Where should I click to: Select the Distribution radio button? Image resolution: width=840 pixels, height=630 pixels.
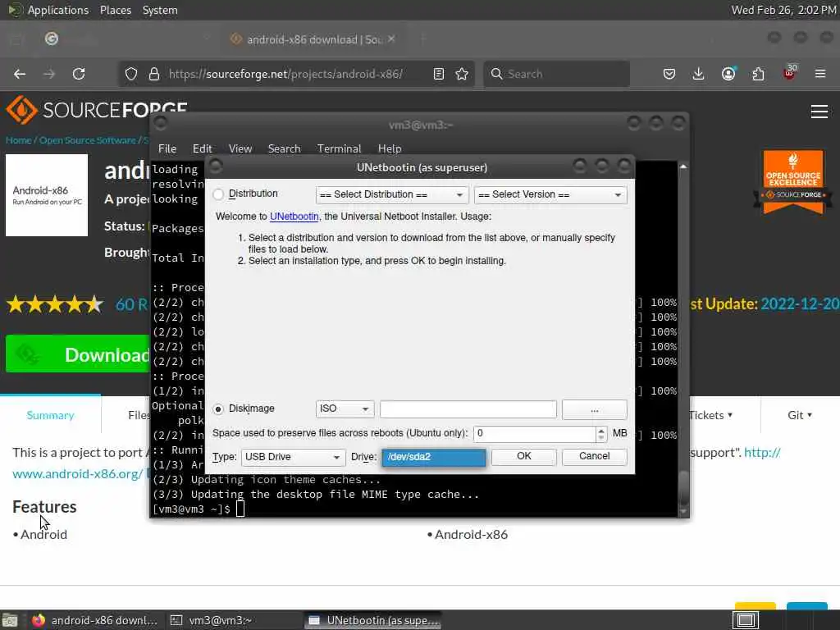pyautogui.click(x=218, y=194)
